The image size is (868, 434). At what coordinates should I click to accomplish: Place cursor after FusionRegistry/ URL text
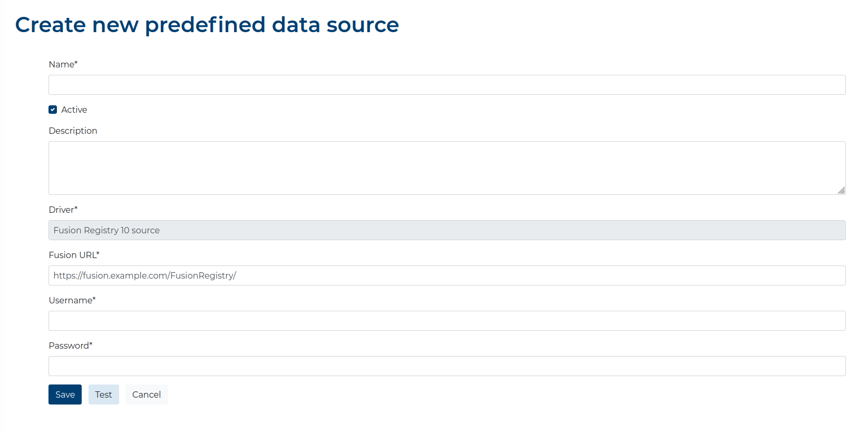(x=237, y=275)
